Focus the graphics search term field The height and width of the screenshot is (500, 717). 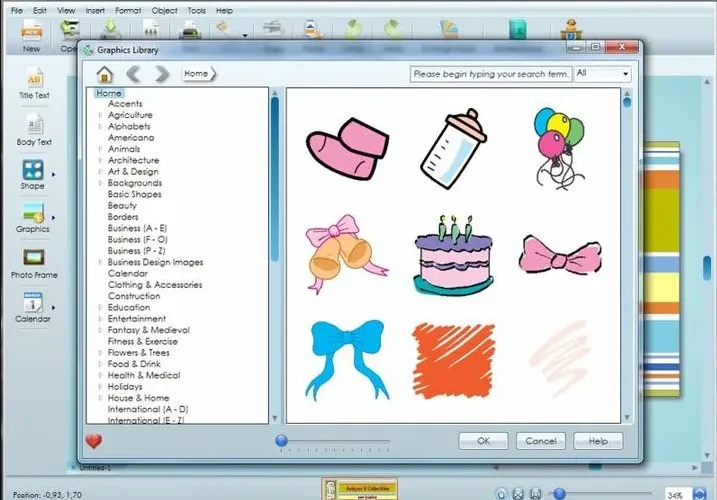coord(491,74)
